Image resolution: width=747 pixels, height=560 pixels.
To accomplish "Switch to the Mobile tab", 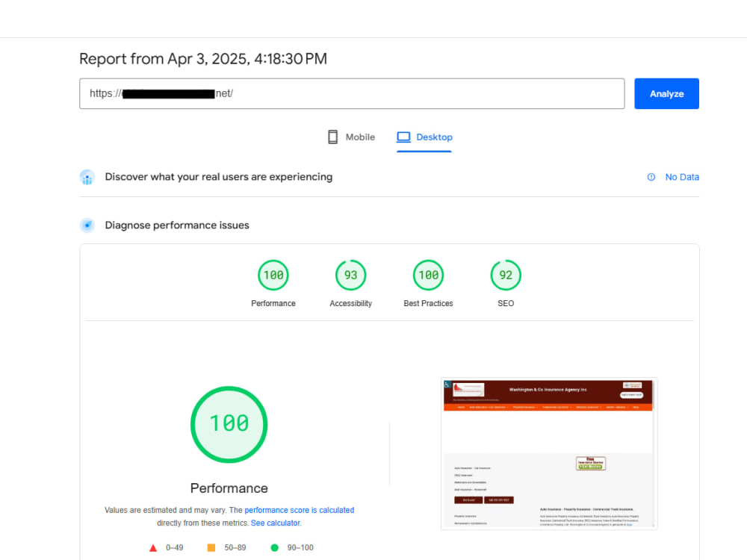I will [352, 137].
